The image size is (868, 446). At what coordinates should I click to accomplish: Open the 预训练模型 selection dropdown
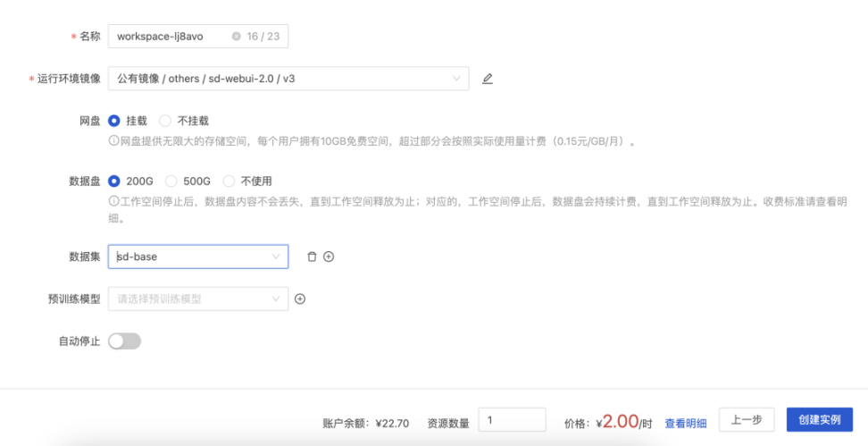pyautogui.click(x=198, y=299)
